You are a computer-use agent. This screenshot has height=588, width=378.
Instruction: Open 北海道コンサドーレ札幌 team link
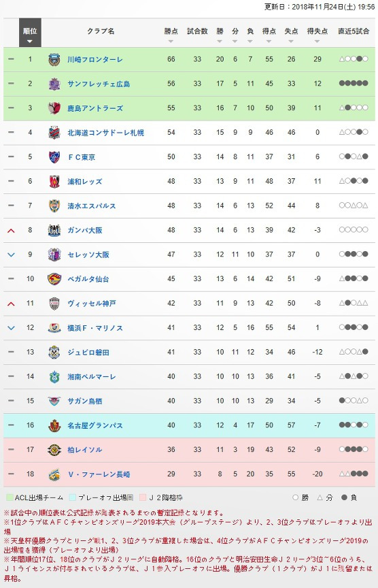click(x=105, y=133)
